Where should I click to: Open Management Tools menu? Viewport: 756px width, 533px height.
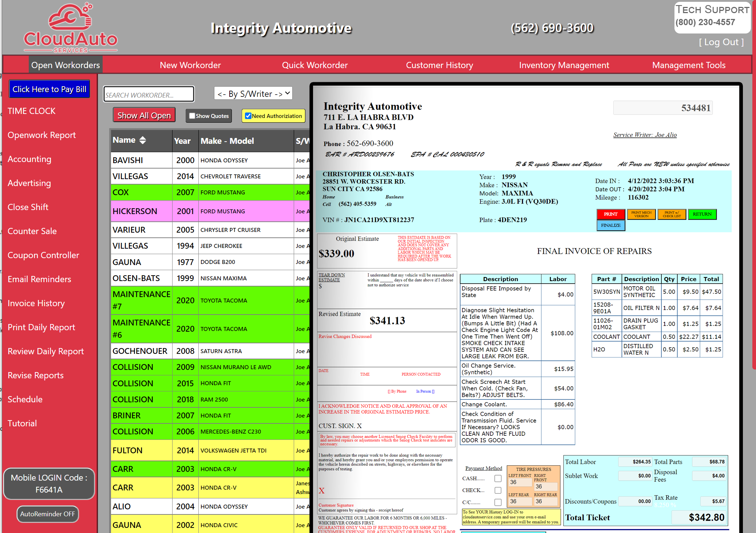pos(689,65)
